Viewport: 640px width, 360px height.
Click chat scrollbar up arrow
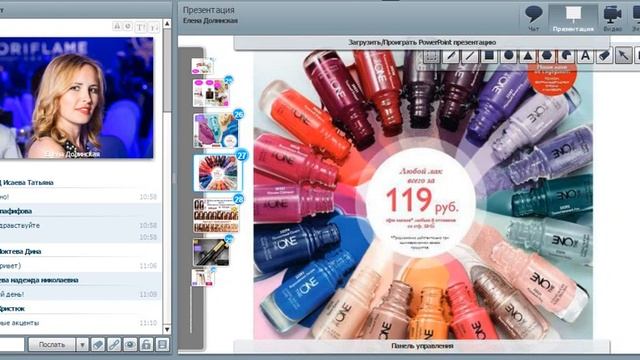coord(167,24)
